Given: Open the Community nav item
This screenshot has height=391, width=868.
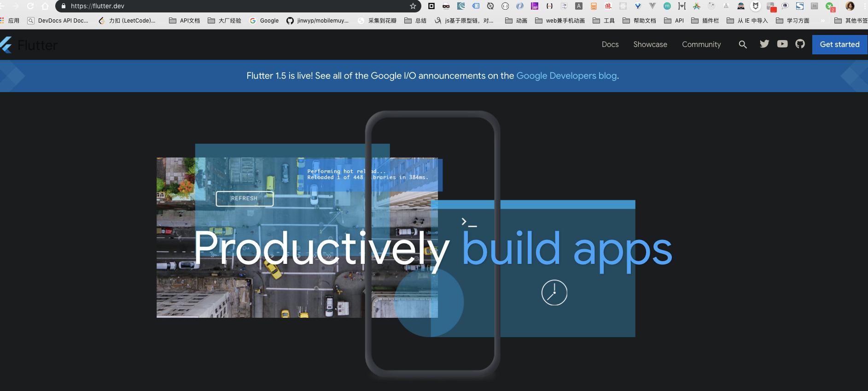Looking at the screenshot, I should click(x=701, y=45).
